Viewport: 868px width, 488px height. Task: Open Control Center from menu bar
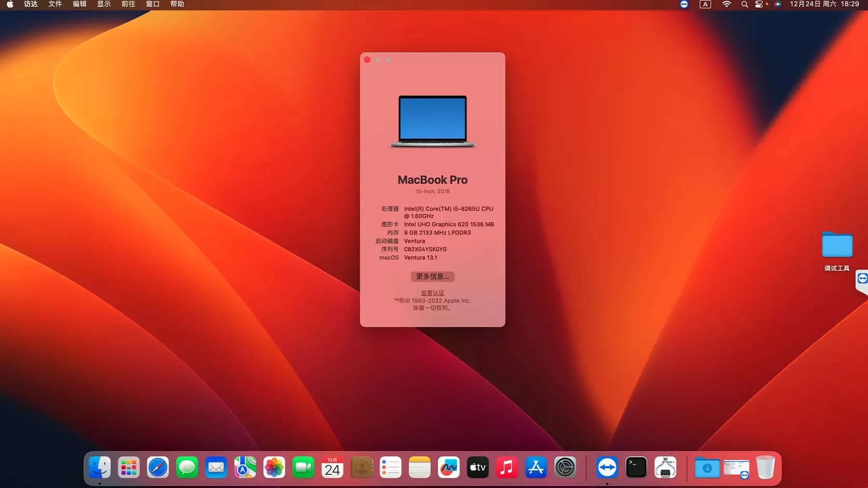pyautogui.click(x=759, y=4)
